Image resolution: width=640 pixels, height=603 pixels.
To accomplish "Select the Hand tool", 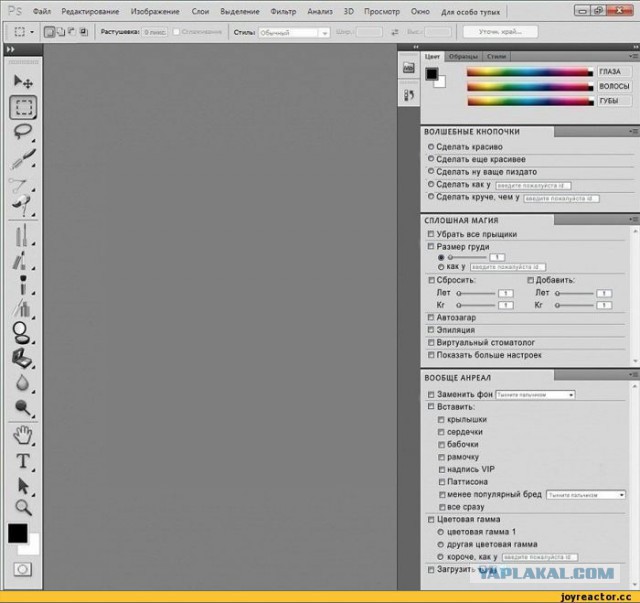I will 22,435.
